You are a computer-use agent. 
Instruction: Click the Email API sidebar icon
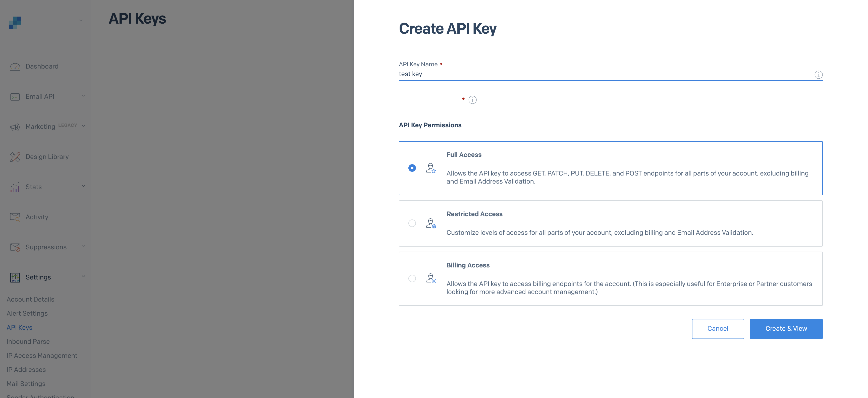pyautogui.click(x=15, y=97)
